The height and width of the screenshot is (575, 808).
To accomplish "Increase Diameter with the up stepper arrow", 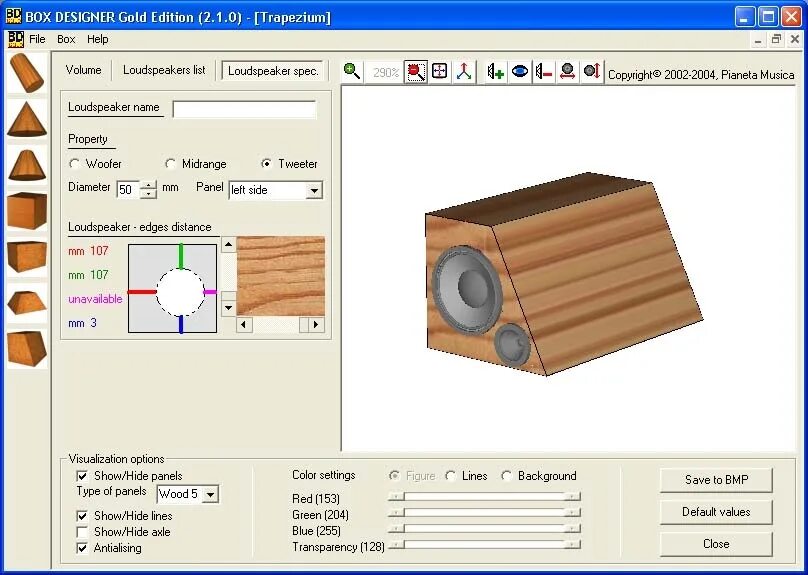I will tap(148, 185).
